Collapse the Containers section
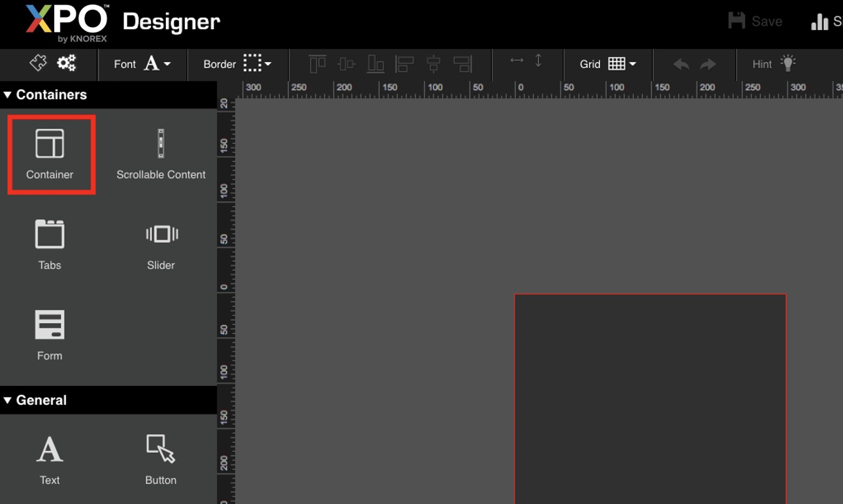843x504 pixels. [x=8, y=95]
